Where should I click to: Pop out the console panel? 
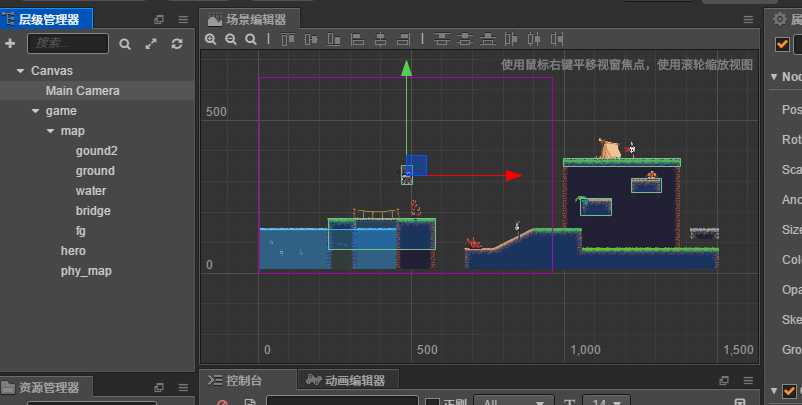[724, 380]
